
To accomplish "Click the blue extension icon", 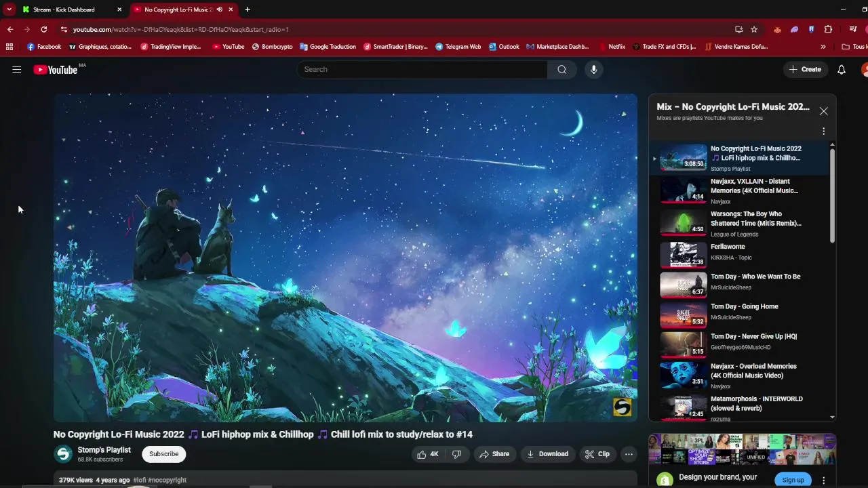I will pyautogui.click(x=811, y=29).
